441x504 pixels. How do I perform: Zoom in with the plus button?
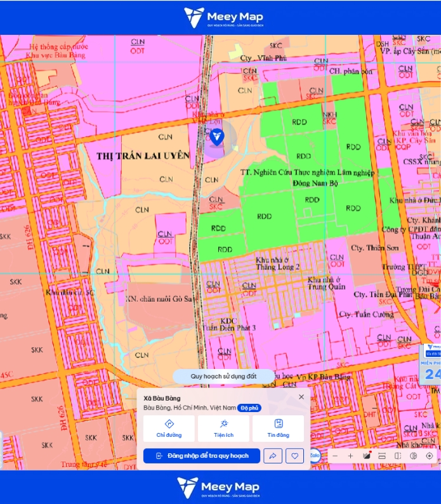pos(350,456)
